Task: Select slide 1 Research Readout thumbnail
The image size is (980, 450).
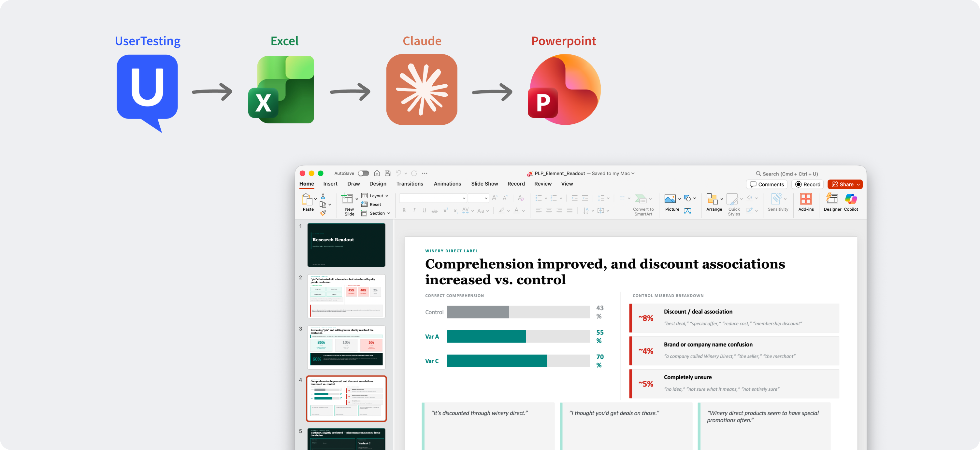Action: 346,245
